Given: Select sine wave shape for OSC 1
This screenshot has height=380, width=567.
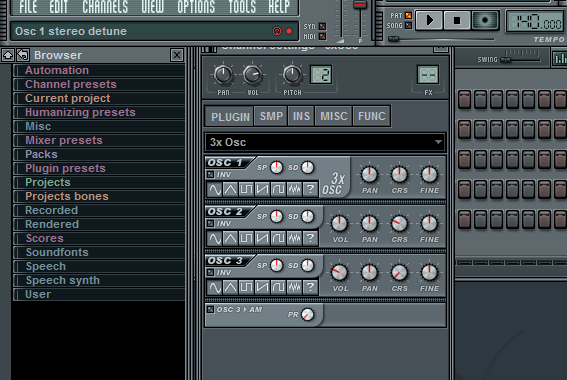Looking at the screenshot, I should (x=215, y=189).
